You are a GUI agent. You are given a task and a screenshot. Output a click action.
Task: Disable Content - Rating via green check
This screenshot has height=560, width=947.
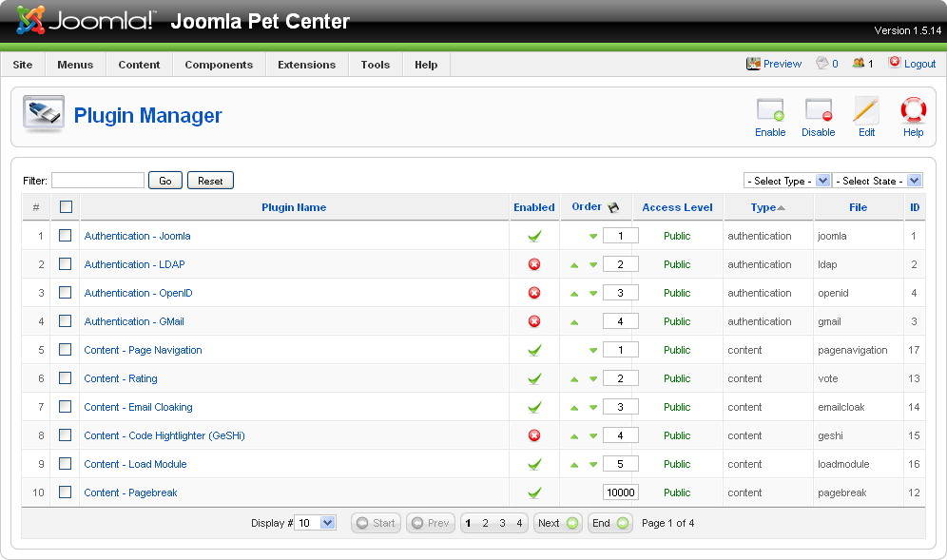pos(534,378)
